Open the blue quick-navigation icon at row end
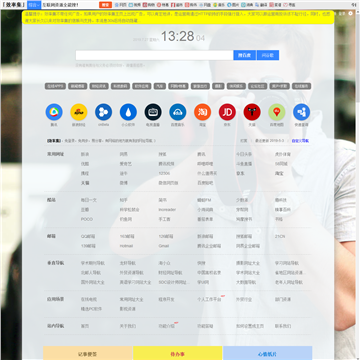Image resolution: width=360 pixels, height=360 pixels. point(301,112)
